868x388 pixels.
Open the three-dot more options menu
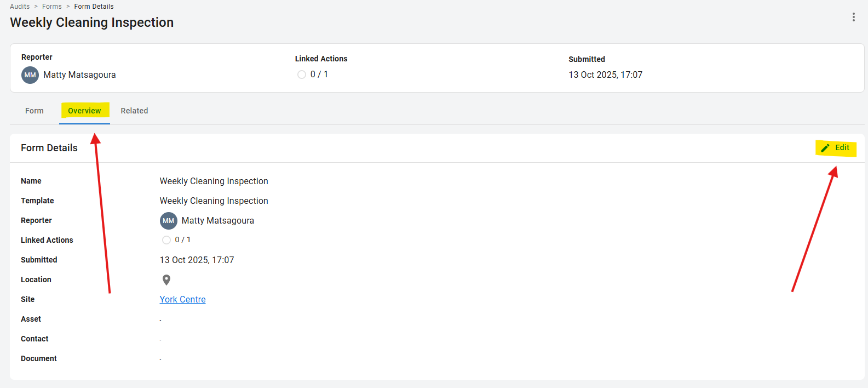(x=853, y=17)
